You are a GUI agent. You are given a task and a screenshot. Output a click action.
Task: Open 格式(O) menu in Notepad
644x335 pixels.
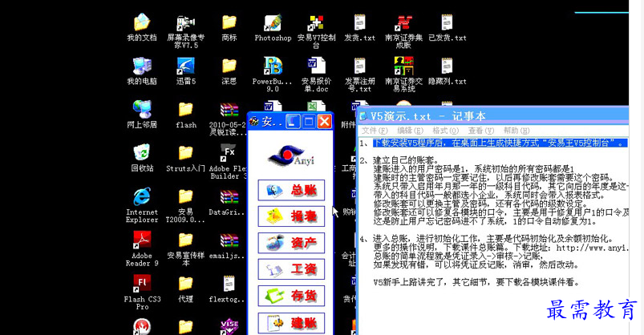(445, 131)
